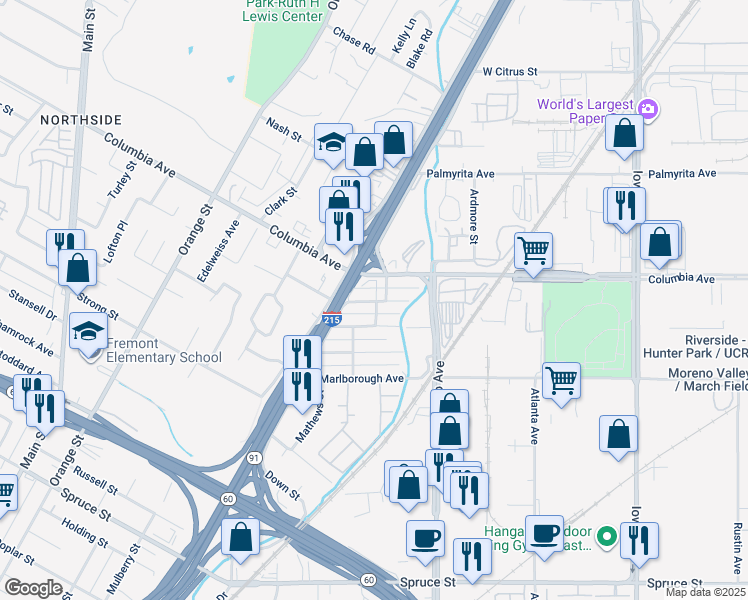
Task: Click the Interstate 215 highway shield
Action: pyautogui.click(x=332, y=319)
